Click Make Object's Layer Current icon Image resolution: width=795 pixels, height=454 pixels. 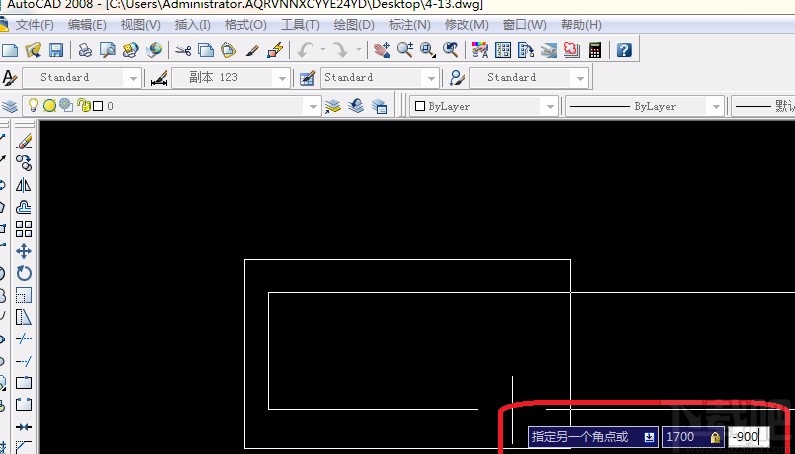tap(333, 106)
